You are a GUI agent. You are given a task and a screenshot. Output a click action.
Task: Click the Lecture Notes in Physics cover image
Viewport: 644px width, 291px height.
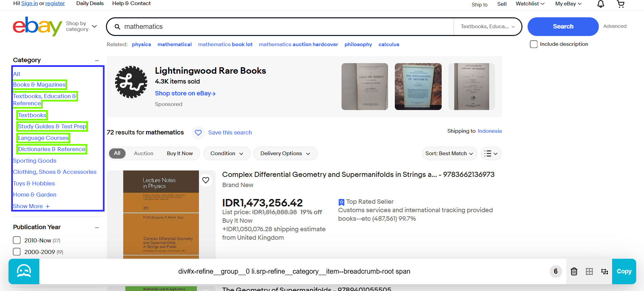tap(161, 215)
